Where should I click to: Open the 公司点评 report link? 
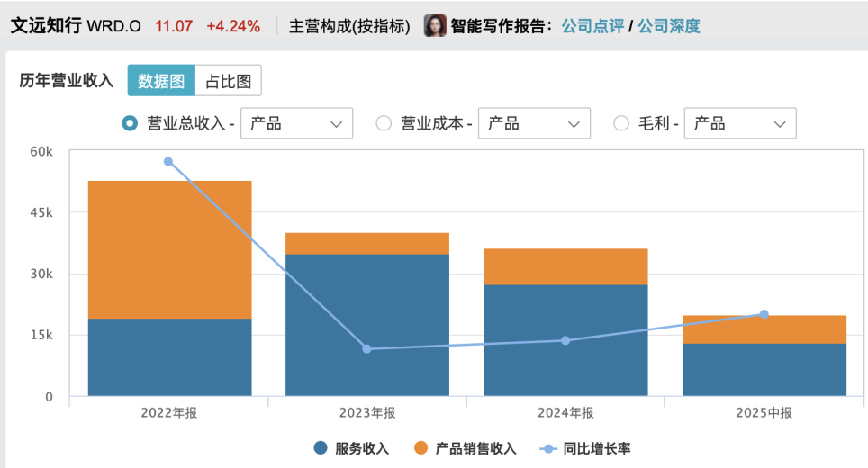pyautogui.click(x=592, y=26)
